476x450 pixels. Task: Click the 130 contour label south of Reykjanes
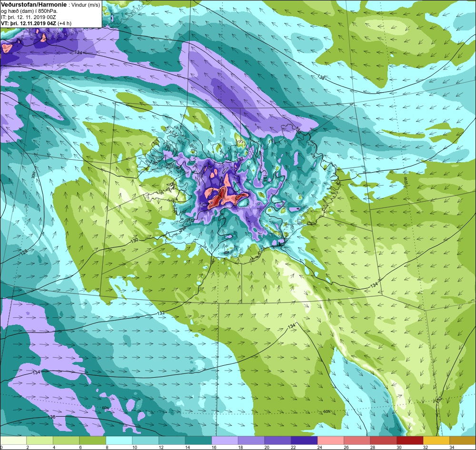point(134,240)
